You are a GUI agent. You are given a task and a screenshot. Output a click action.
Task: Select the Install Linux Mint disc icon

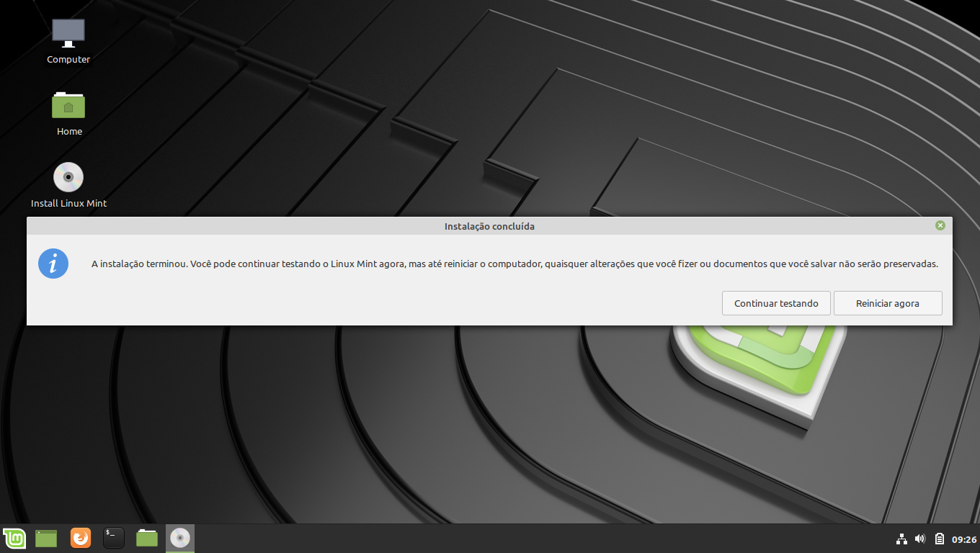coord(68,177)
